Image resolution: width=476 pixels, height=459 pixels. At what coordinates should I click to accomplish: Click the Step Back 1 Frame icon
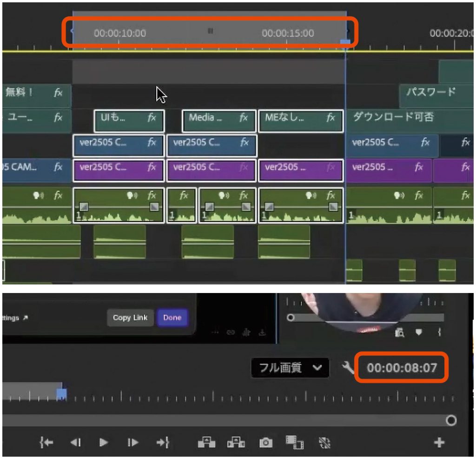point(76,442)
